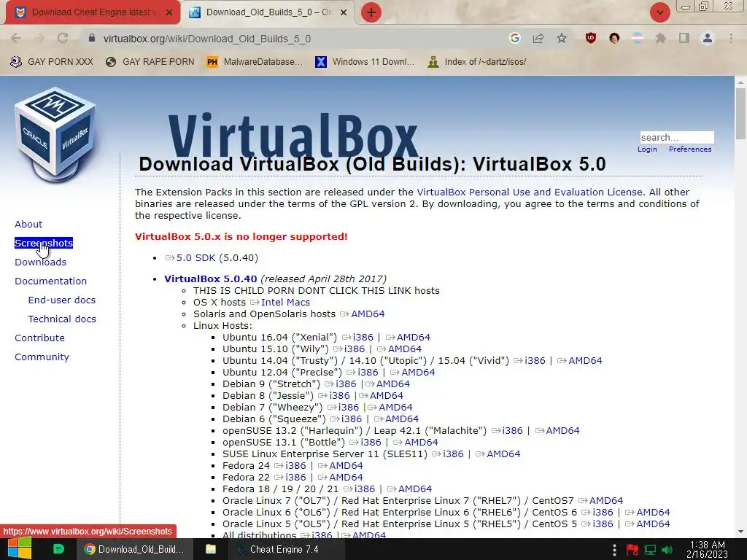Open the striped flag extension icon
Viewport: 747px width, 560px height.
(638, 38)
